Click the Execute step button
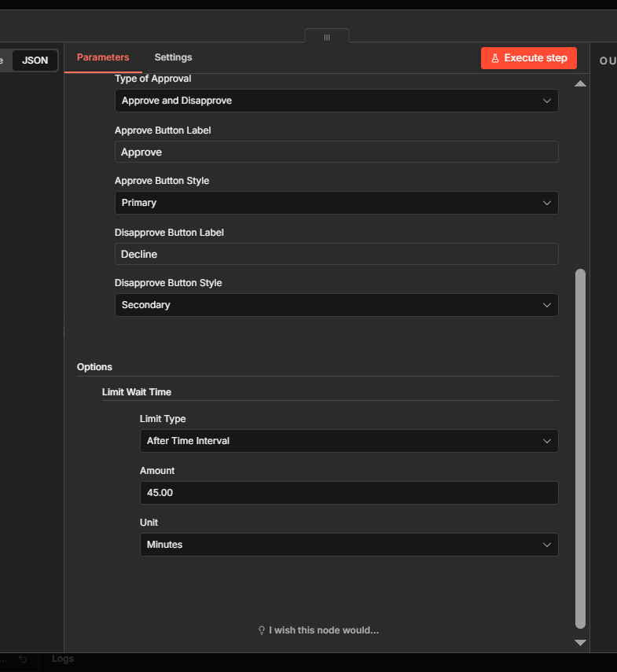This screenshot has width=617, height=672. pyautogui.click(x=528, y=57)
